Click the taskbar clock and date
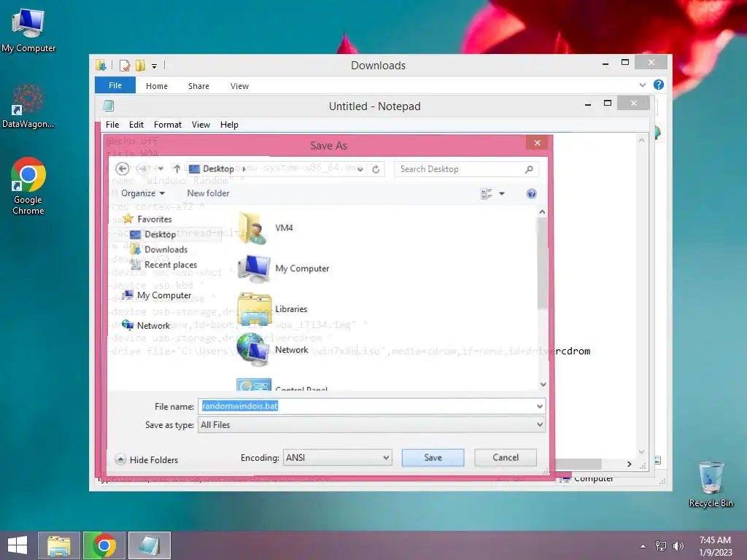Viewport: 747px width, 560px height. pos(715,545)
